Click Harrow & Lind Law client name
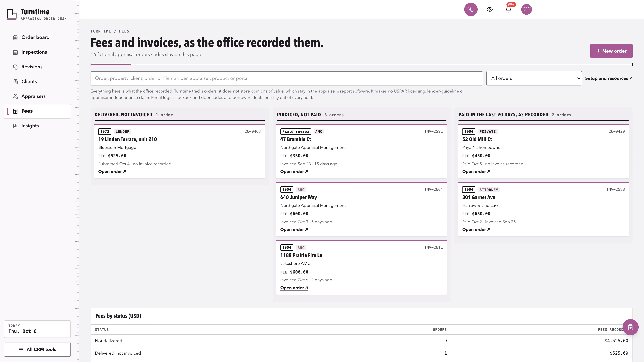The image size is (644, 362). (x=480, y=205)
